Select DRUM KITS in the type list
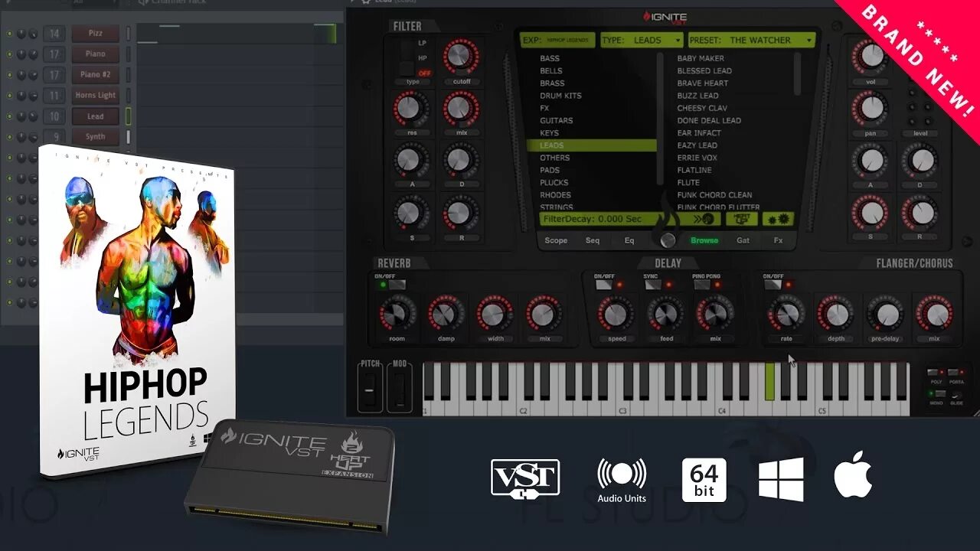This screenshot has height=551, width=980. pos(560,96)
